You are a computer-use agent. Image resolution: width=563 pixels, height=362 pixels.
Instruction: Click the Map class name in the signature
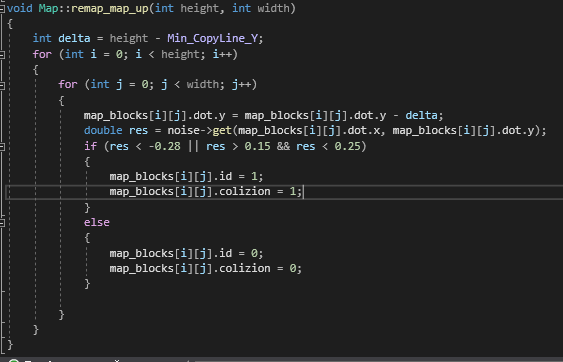pyautogui.click(x=48, y=8)
